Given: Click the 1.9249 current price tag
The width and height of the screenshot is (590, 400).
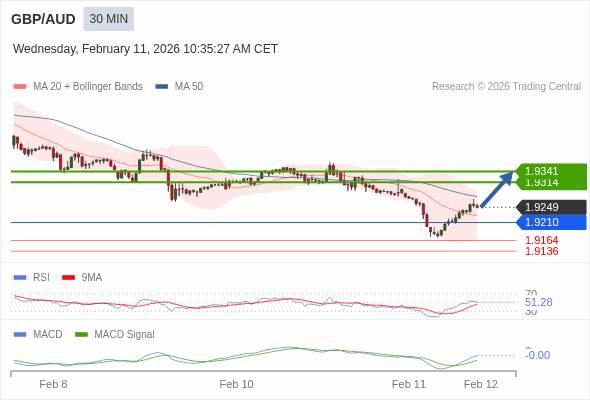Looking at the screenshot, I should pyautogui.click(x=551, y=207).
